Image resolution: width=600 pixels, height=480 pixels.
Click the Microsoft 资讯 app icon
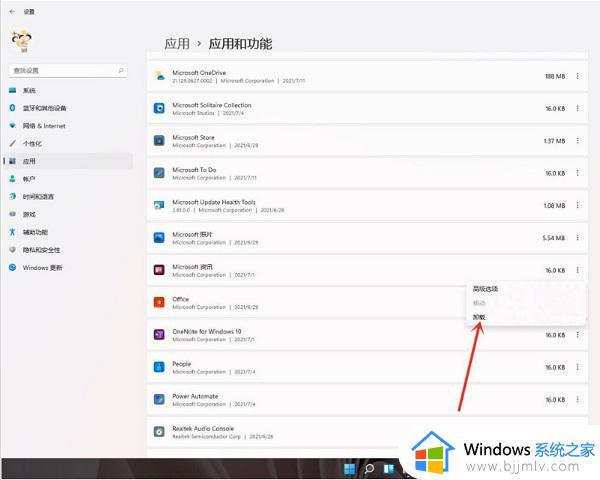[159, 270]
